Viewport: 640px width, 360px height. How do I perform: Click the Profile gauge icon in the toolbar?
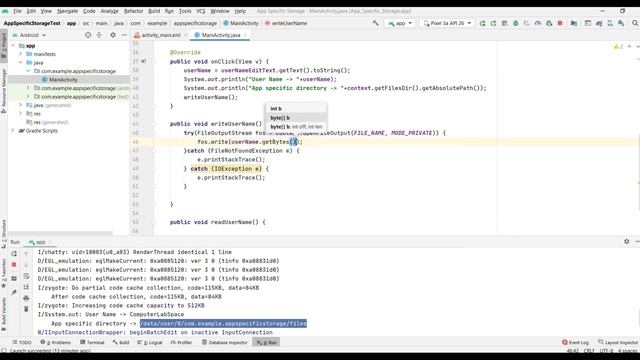(x=538, y=23)
